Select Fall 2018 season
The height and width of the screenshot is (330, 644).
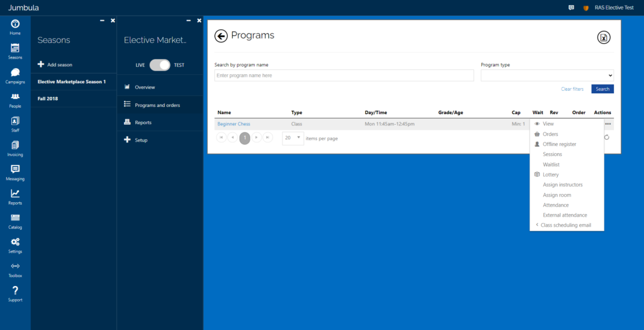tap(48, 98)
